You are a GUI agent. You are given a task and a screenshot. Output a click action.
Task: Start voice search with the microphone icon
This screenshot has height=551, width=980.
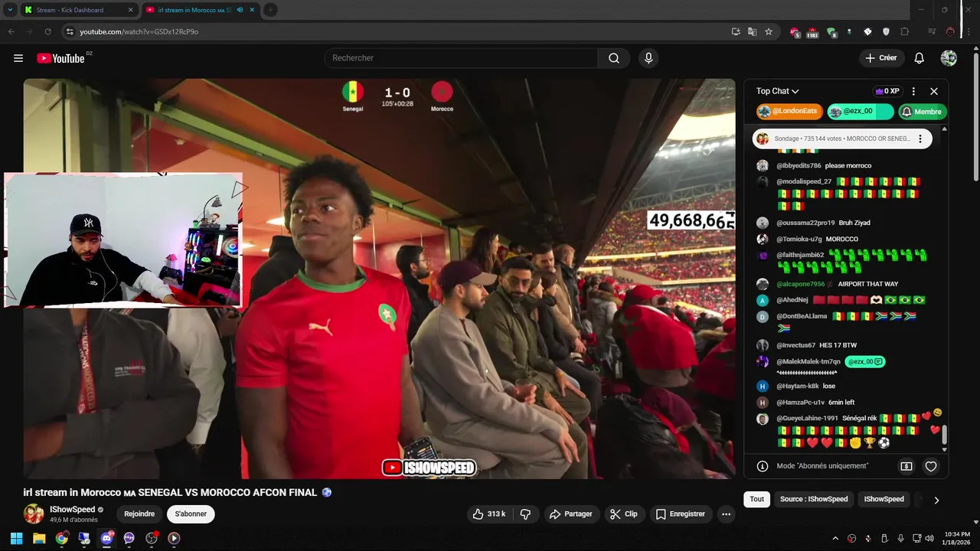(x=648, y=58)
